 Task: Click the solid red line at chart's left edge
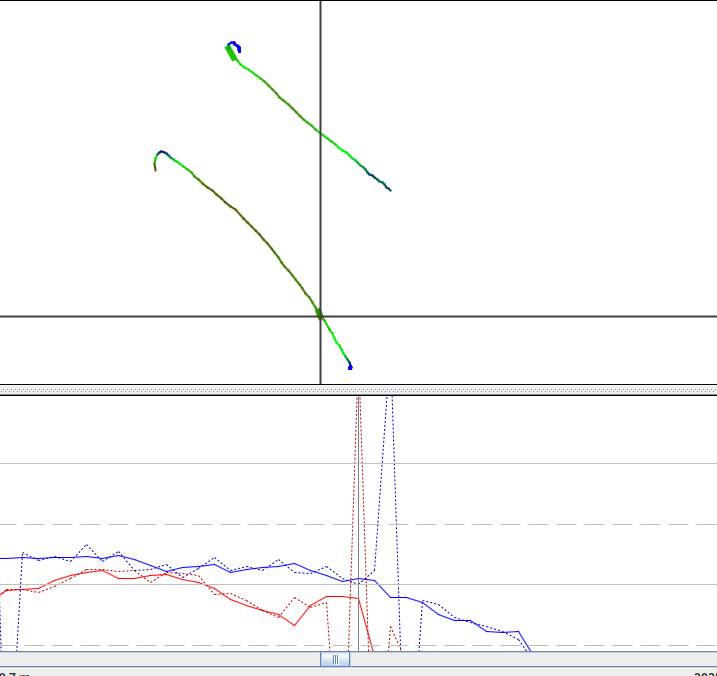point(4,592)
